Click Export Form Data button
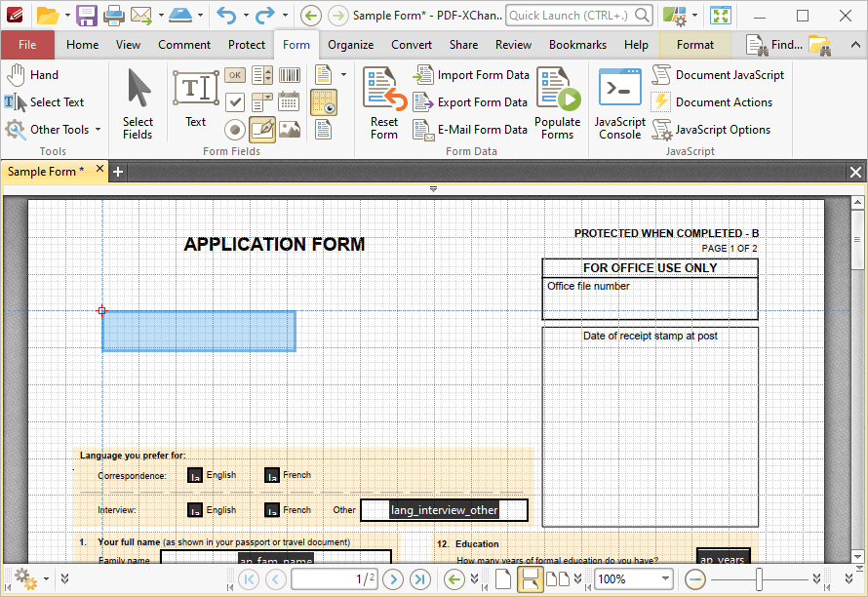Viewport: 868px width, 597px height. pos(470,102)
